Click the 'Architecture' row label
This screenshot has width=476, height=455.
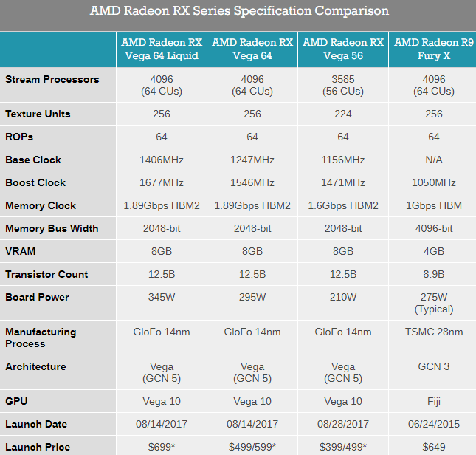(x=35, y=366)
